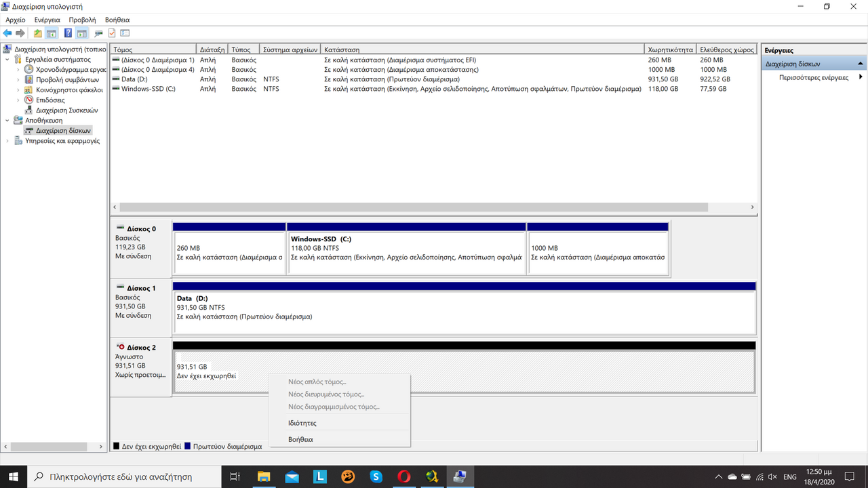The width and height of the screenshot is (868, 488).
Task: Click the taskbar search box
Action: [125, 476]
